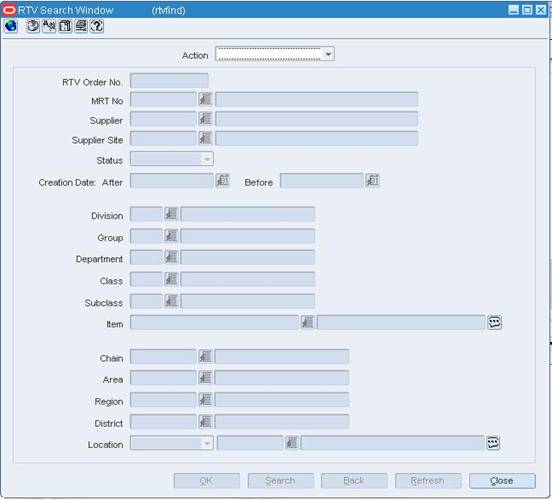The height and width of the screenshot is (500, 552).
Task: Click the Location comment bubble icon
Action: [x=493, y=443]
